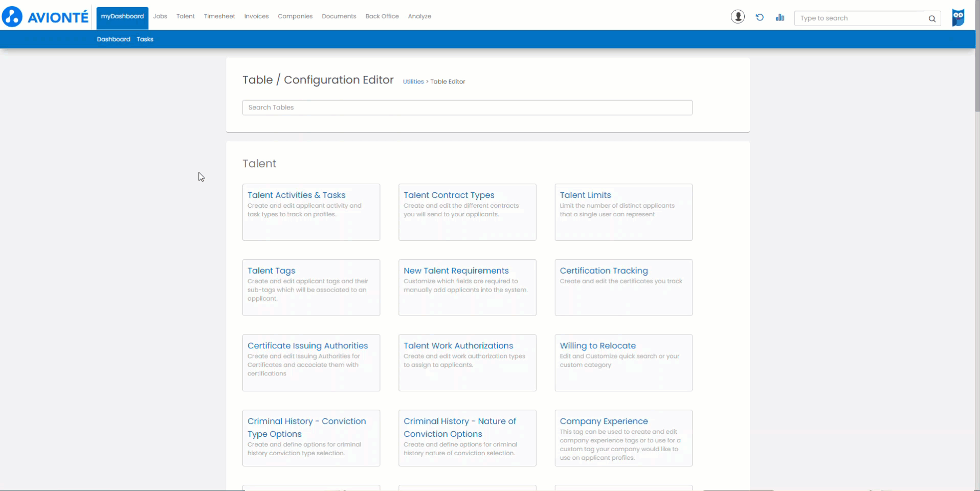Open the bar chart analytics icon
Screen dimensions: 980x491
(x=779, y=17)
